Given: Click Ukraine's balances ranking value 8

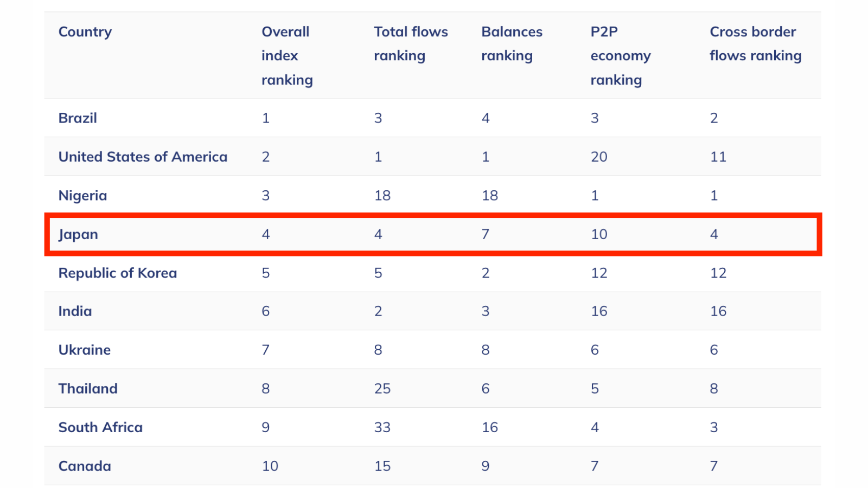Looking at the screenshot, I should pos(486,350).
